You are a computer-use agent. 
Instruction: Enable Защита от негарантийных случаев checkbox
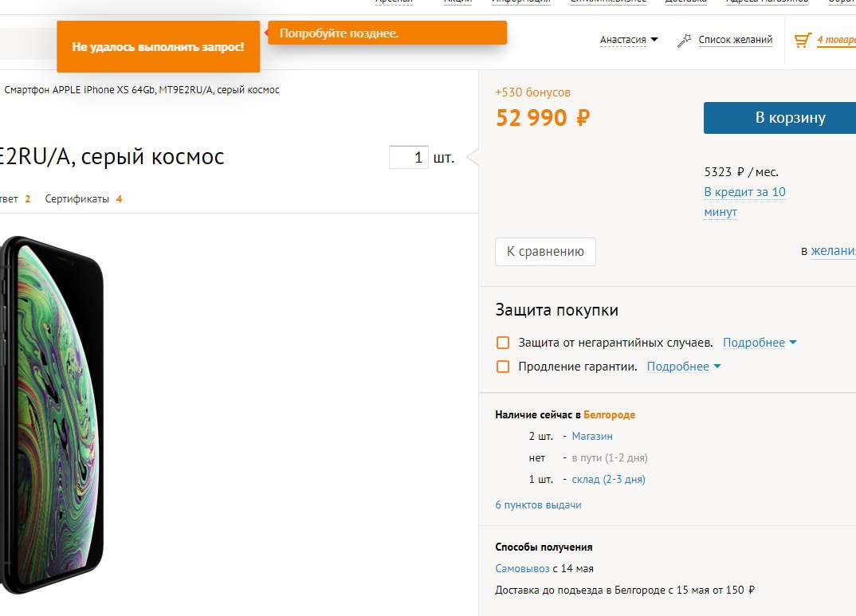pyautogui.click(x=503, y=343)
